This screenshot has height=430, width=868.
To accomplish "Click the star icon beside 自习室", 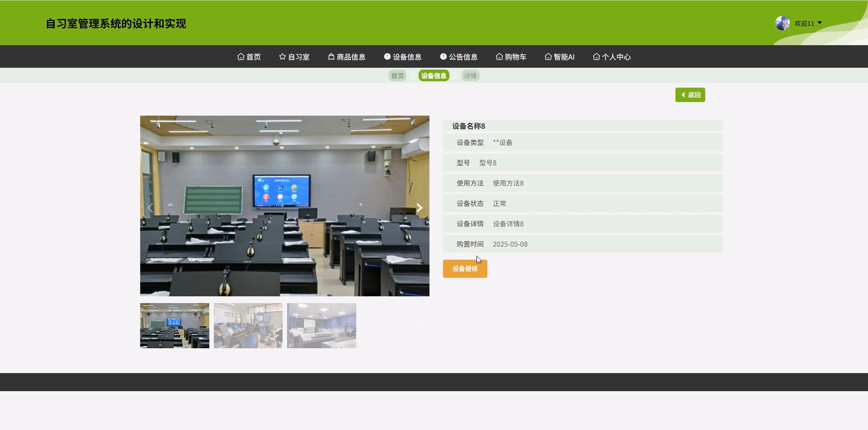I will (282, 57).
